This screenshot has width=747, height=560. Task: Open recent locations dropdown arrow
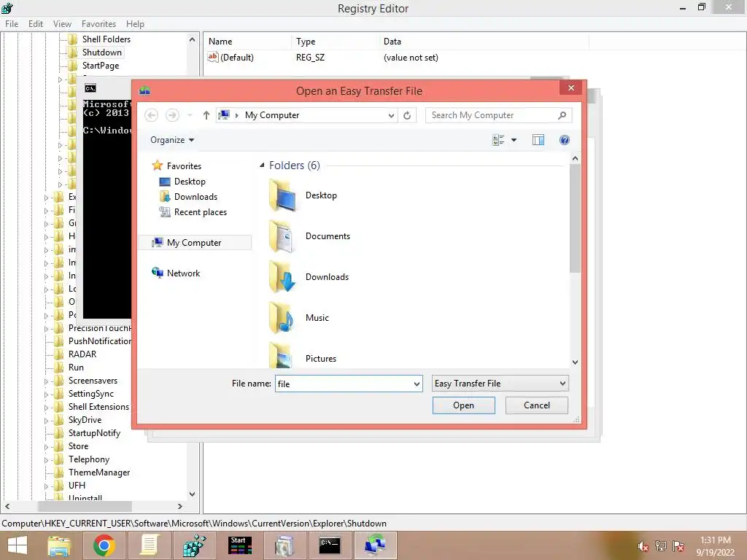(190, 115)
